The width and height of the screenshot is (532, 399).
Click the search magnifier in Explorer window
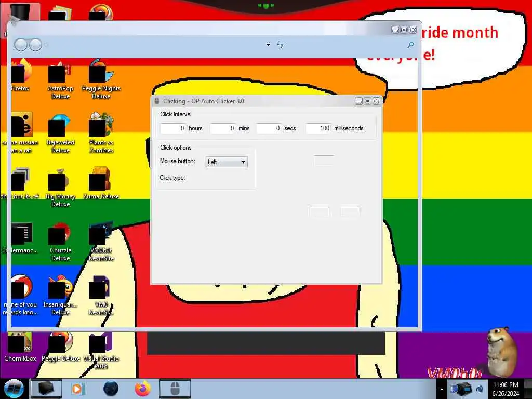(x=410, y=45)
